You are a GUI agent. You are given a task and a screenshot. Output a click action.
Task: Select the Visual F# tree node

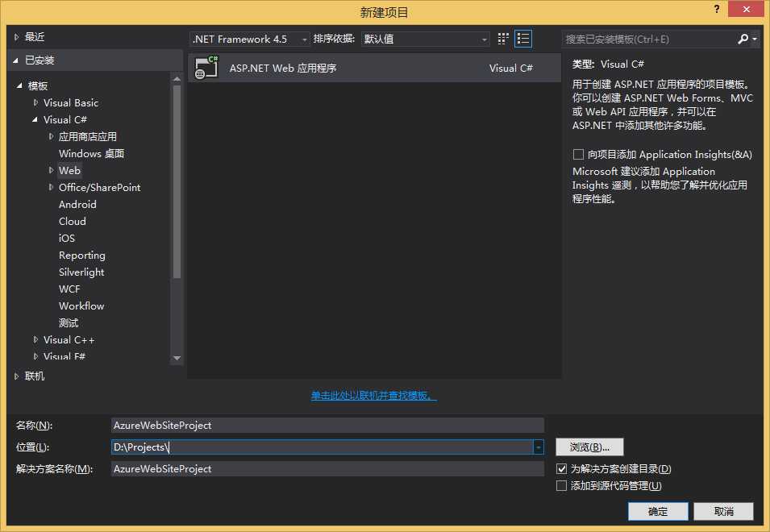65,356
